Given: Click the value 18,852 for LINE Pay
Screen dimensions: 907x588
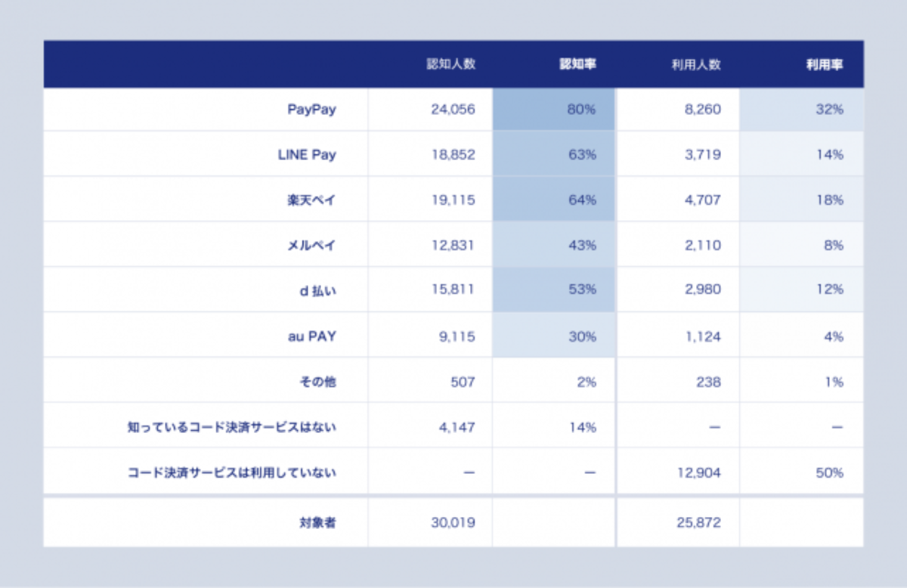Looking at the screenshot, I should point(453,155).
